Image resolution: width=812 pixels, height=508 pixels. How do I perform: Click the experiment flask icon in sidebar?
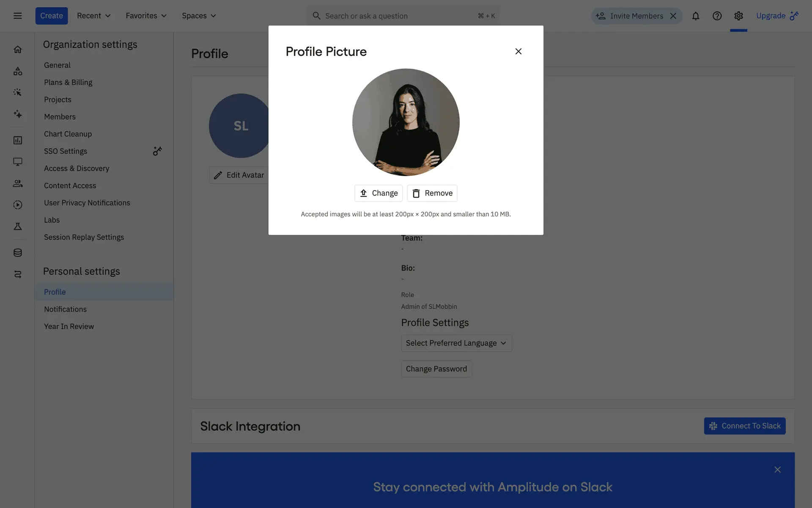[x=17, y=226]
